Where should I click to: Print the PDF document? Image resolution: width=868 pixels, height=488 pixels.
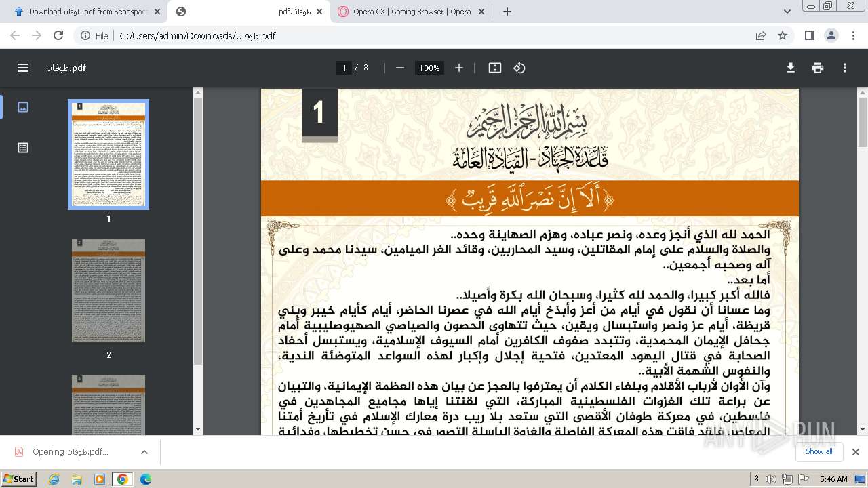click(818, 68)
